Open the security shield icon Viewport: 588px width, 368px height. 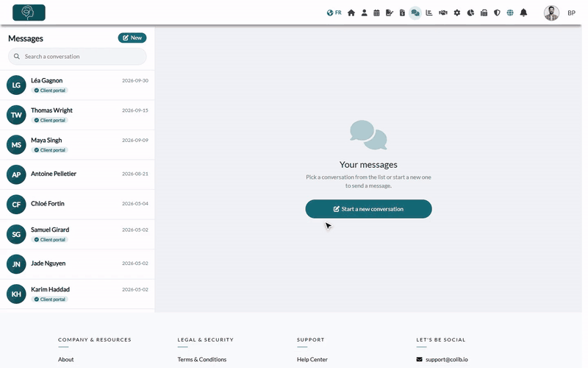pos(497,13)
